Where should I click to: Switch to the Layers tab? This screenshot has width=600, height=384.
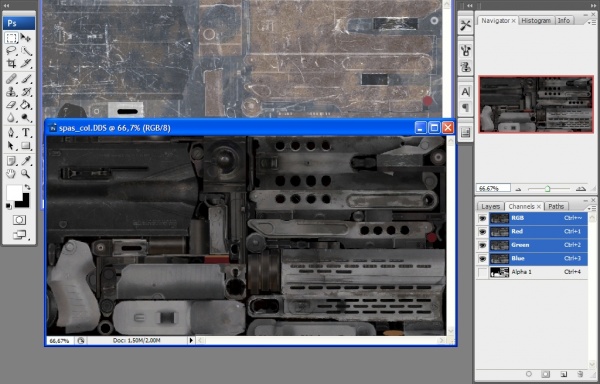tap(491, 207)
